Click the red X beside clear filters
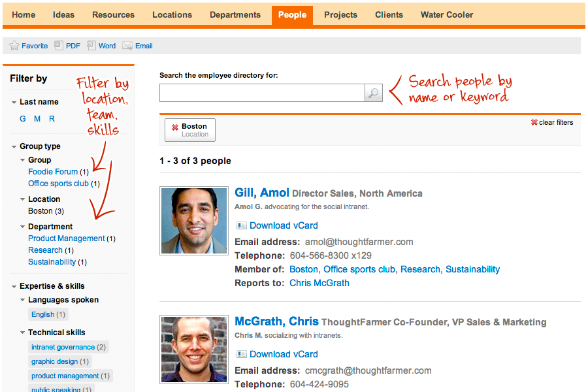The image size is (588, 392). click(534, 123)
